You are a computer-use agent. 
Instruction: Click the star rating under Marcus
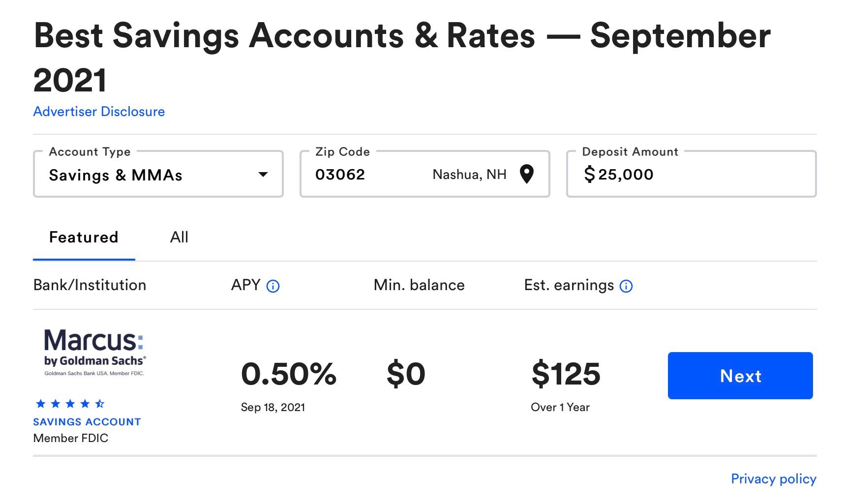coord(70,404)
